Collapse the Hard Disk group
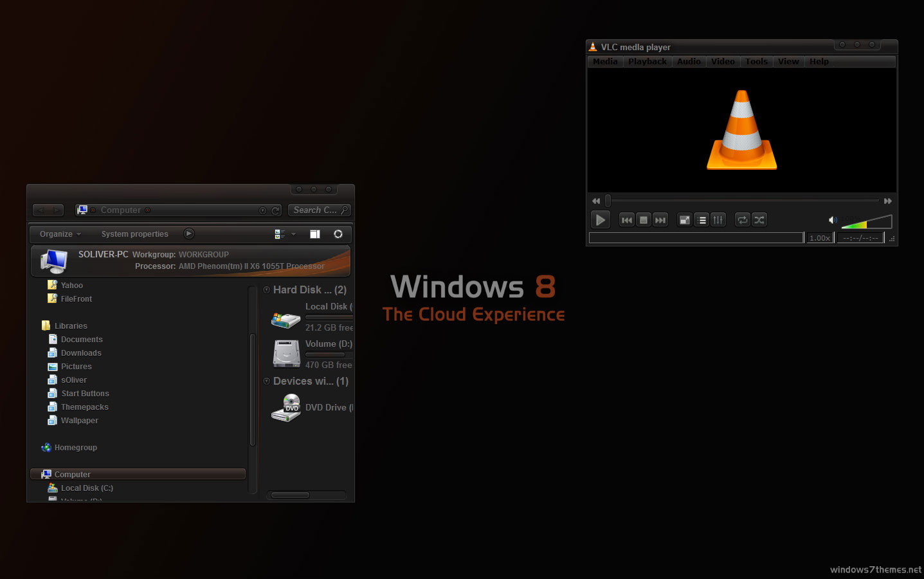Screen dimensions: 924x579 click(x=266, y=290)
